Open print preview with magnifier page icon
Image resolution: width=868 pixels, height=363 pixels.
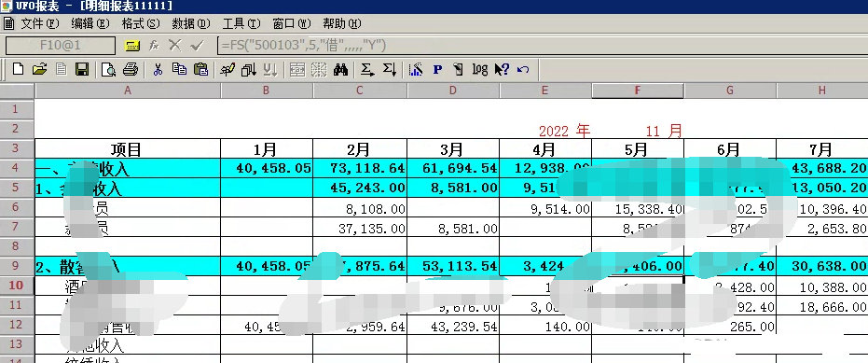point(108,69)
